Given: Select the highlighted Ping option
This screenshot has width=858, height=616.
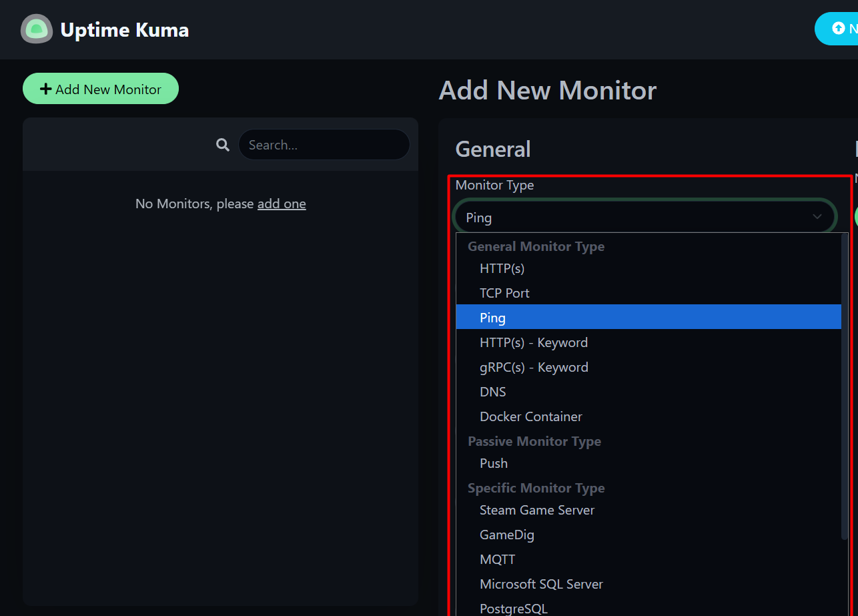Looking at the screenshot, I should (649, 318).
